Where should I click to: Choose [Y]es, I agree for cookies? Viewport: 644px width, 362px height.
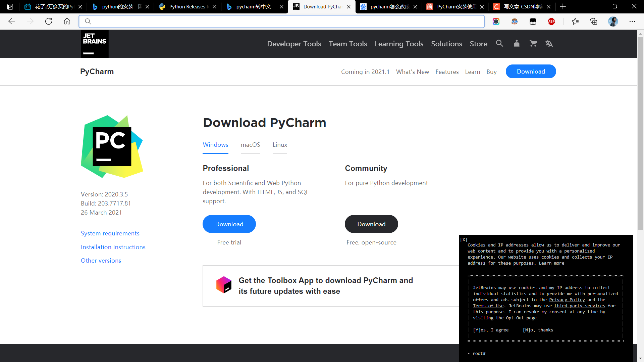tap(491, 330)
